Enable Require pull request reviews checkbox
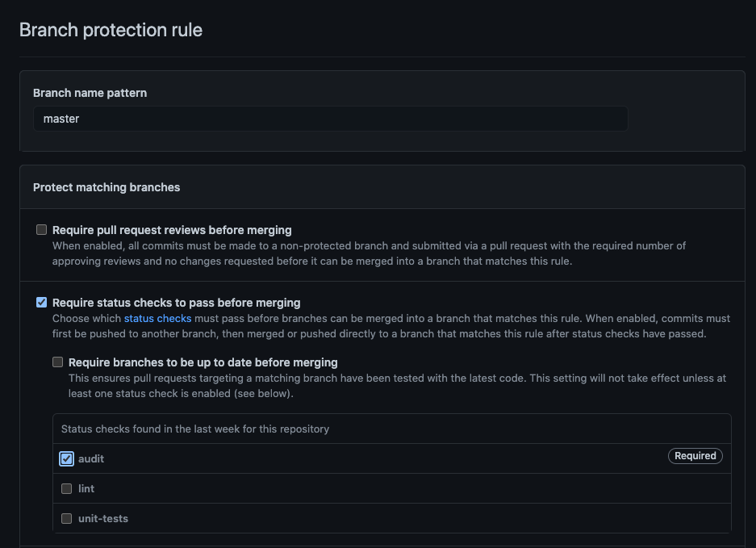The height and width of the screenshot is (548, 756). click(42, 230)
